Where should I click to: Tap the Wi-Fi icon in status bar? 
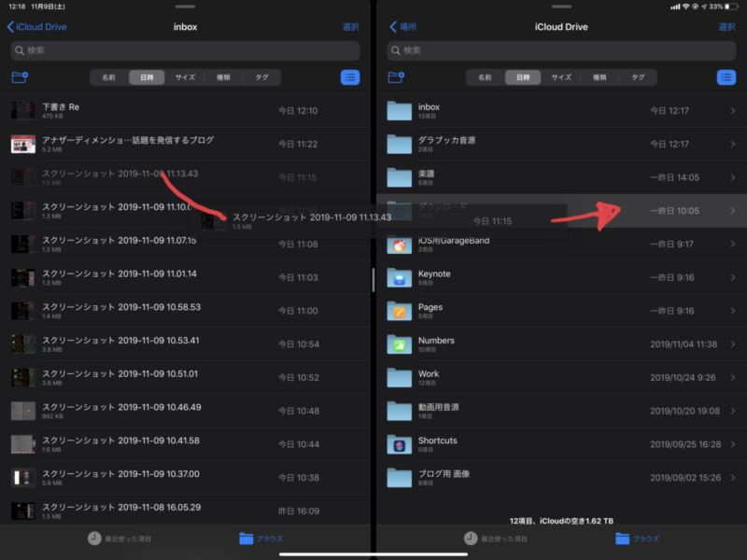click(x=686, y=7)
